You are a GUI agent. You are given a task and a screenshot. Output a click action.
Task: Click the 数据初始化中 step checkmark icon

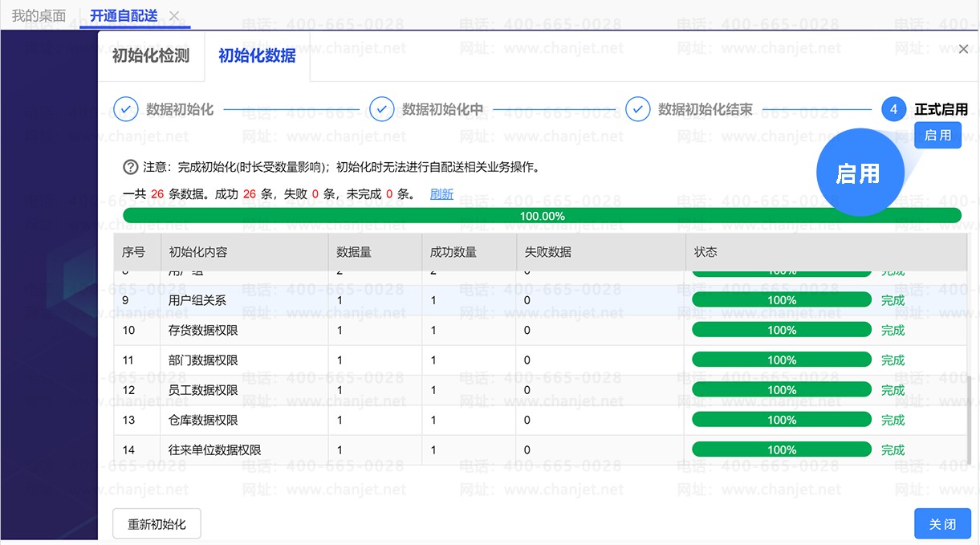coord(381,109)
